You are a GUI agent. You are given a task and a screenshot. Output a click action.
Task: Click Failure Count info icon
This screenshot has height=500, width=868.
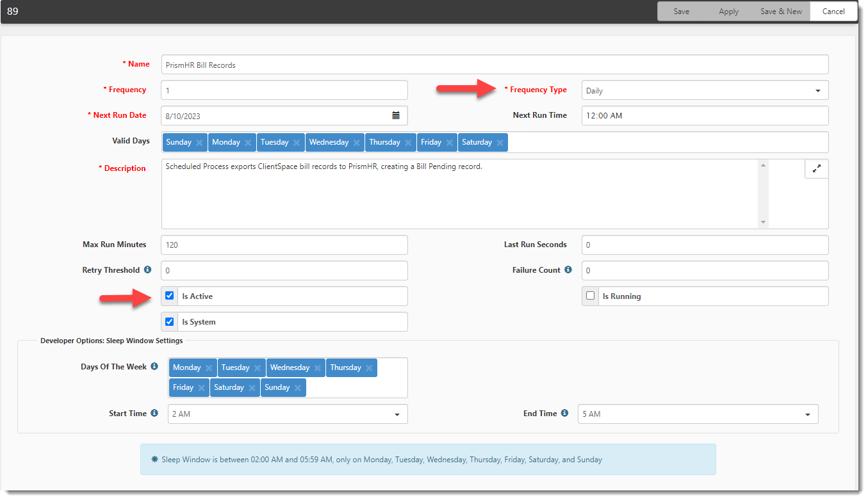pyautogui.click(x=568, y=270)
